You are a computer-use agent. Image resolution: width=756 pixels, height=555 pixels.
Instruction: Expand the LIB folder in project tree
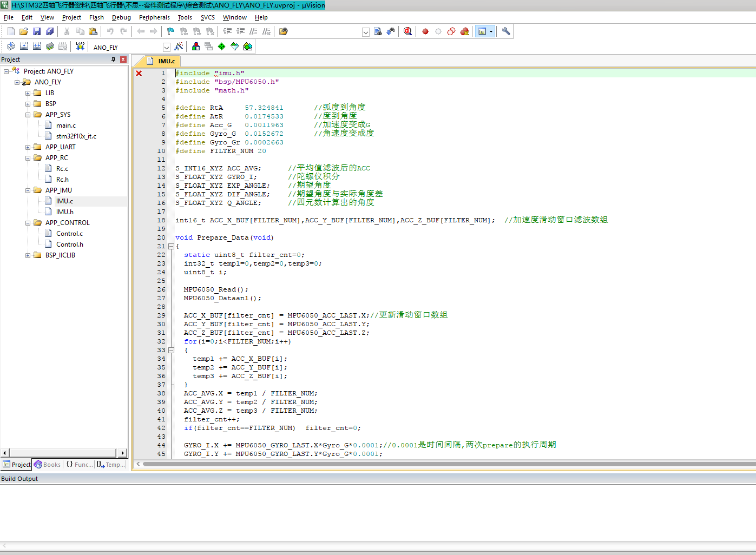tap(28, 93)
